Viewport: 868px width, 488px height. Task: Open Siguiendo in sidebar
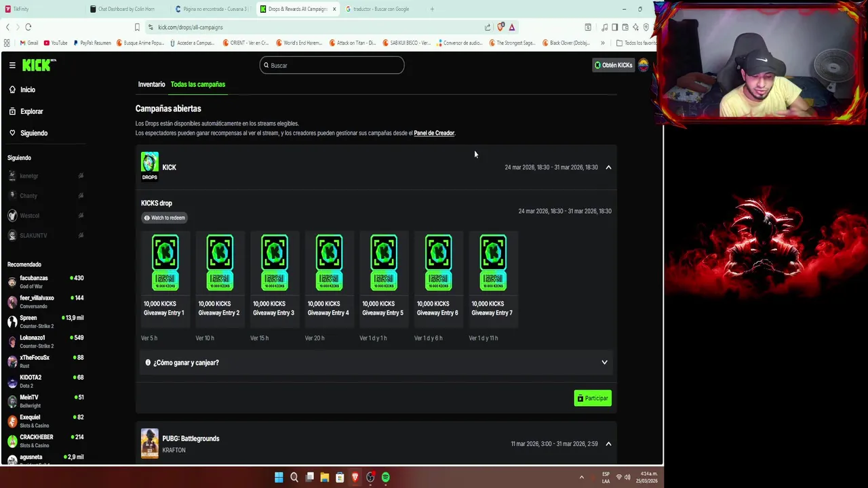coord(28,133)
